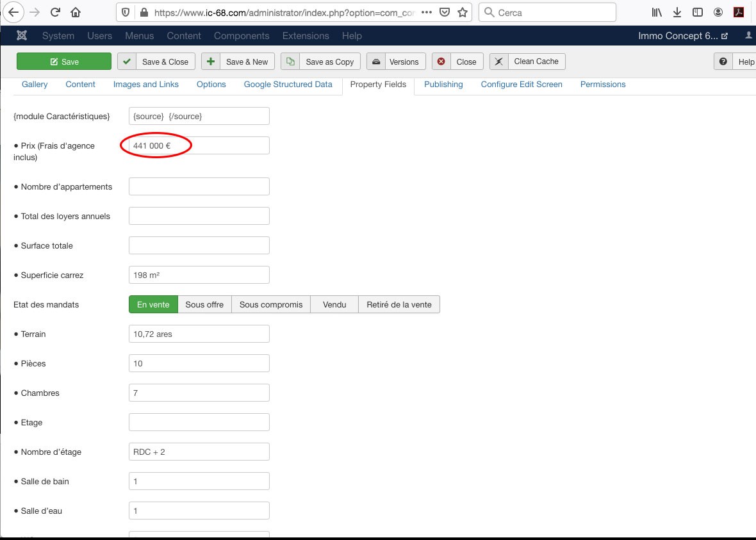
Task: Open the downloads arrow icon
Action: [x=677, y=13]
